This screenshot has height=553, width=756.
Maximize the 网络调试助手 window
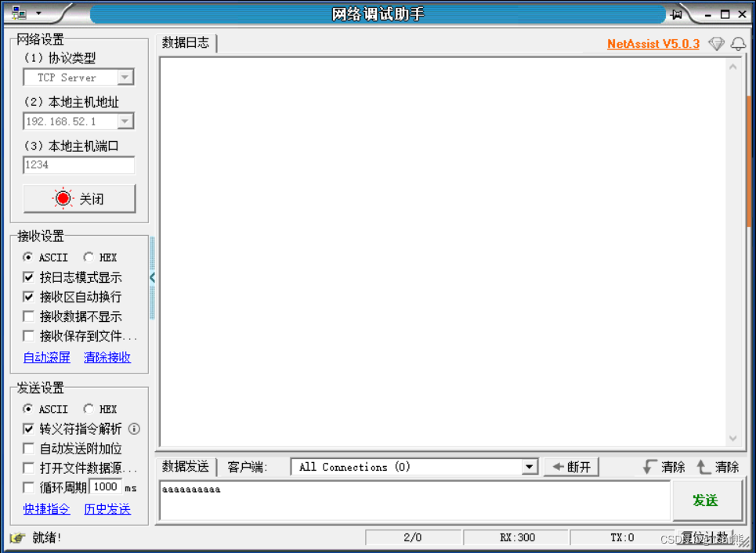coord(725,14)
